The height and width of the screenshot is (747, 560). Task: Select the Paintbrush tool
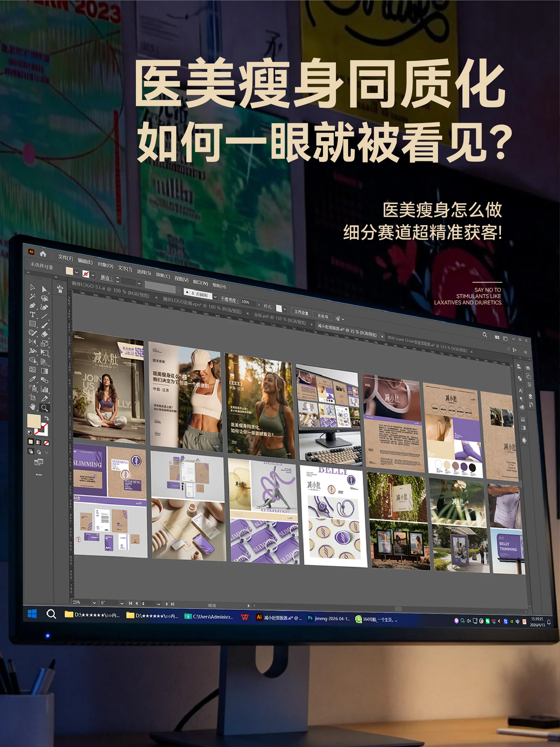tap(44, 325)
